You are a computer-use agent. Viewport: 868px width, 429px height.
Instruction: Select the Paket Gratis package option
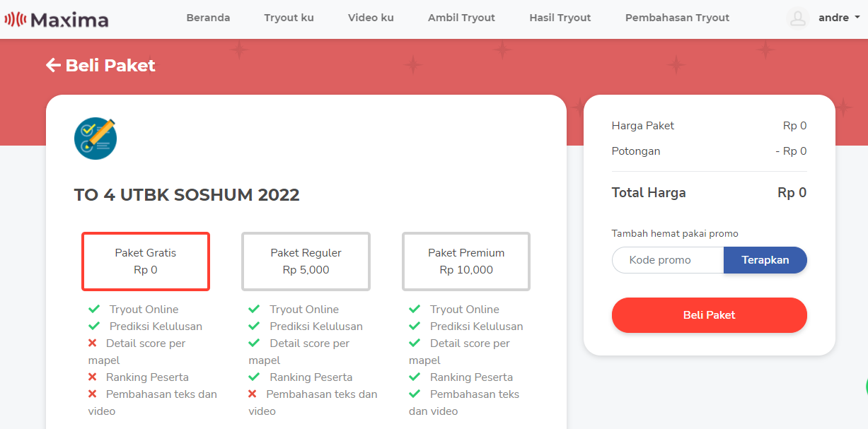[x=146, y=261]
